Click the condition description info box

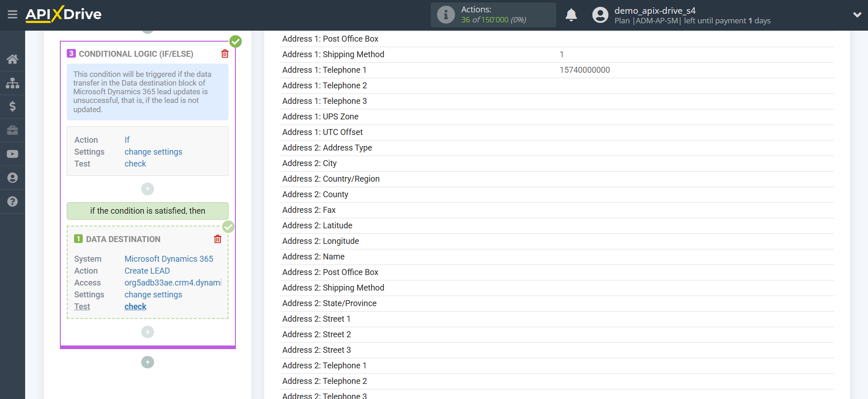coord(148,92)
